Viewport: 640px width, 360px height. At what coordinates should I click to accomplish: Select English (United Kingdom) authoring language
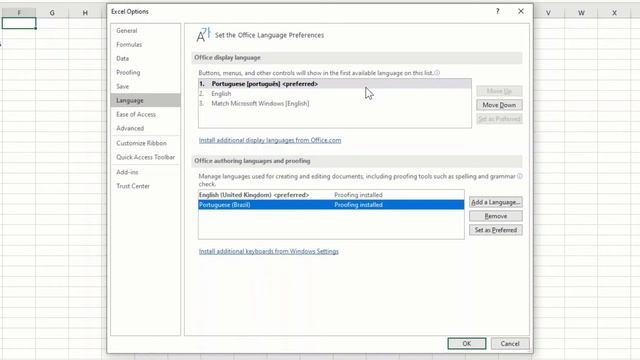(331, 195)
